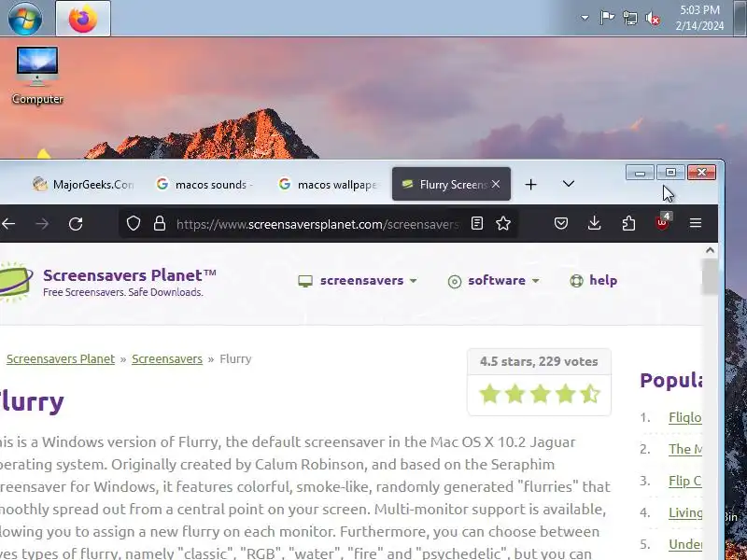Close the Flurry Screensaver tab
The height and width of the screenshot is (560, 747).
pos(496,184)
